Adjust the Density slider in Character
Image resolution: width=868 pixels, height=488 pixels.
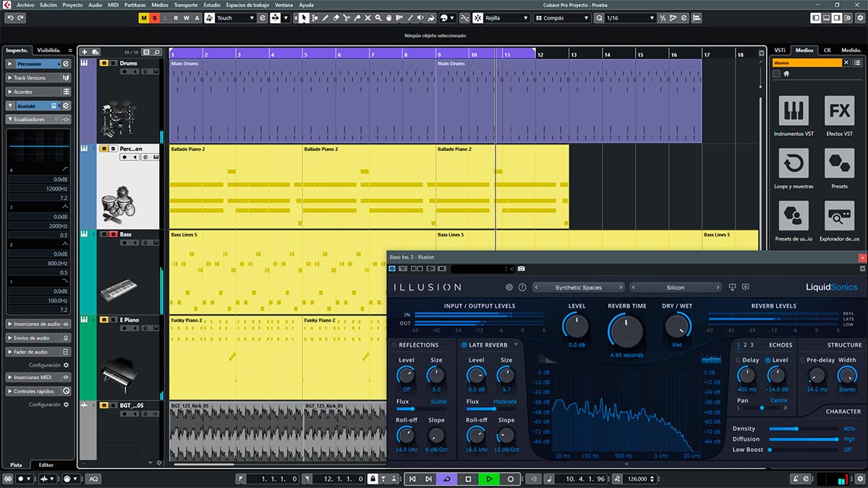(x=803, y=429)
